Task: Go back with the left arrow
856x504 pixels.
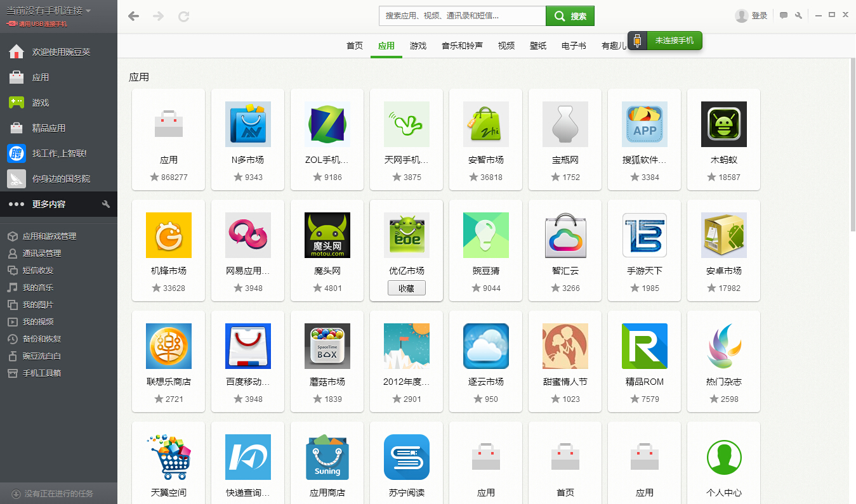Action: pos(133,16)
